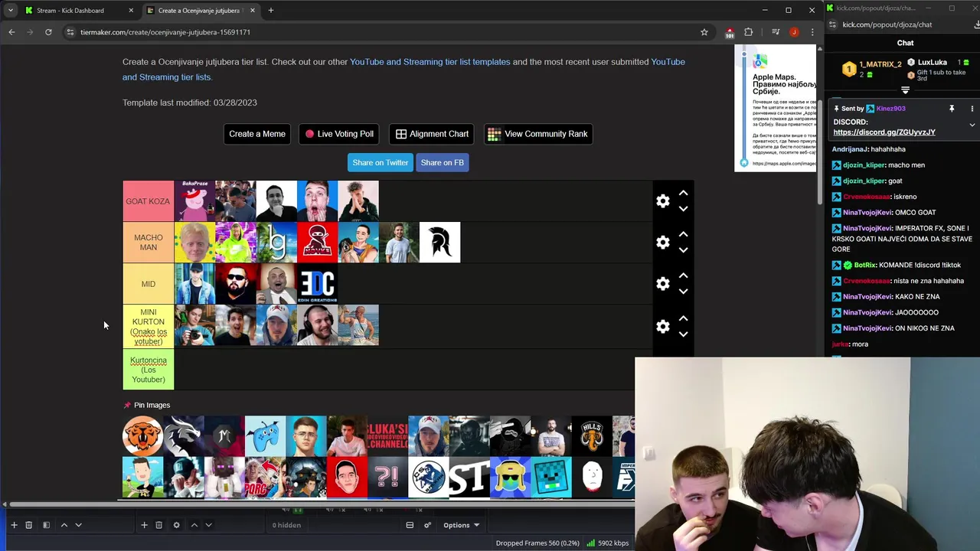Open the OBS Options dropdown

coord(461,525)
